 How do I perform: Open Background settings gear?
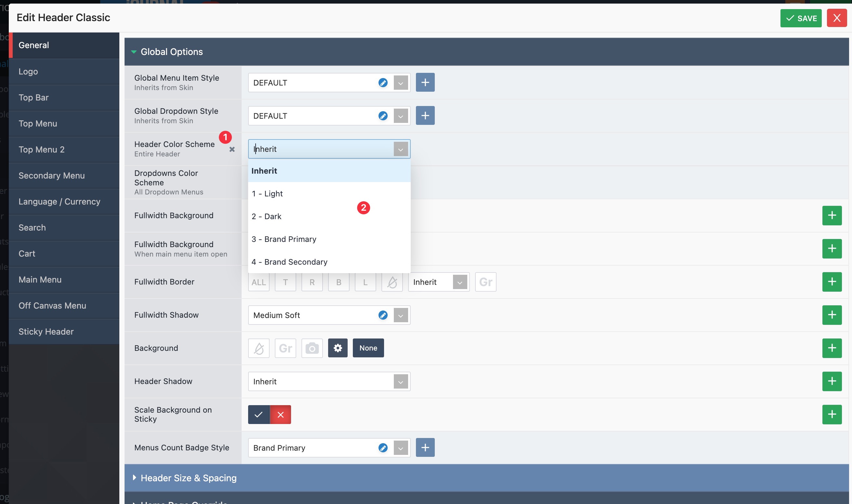pyautogui.click(x=338, y=348)
